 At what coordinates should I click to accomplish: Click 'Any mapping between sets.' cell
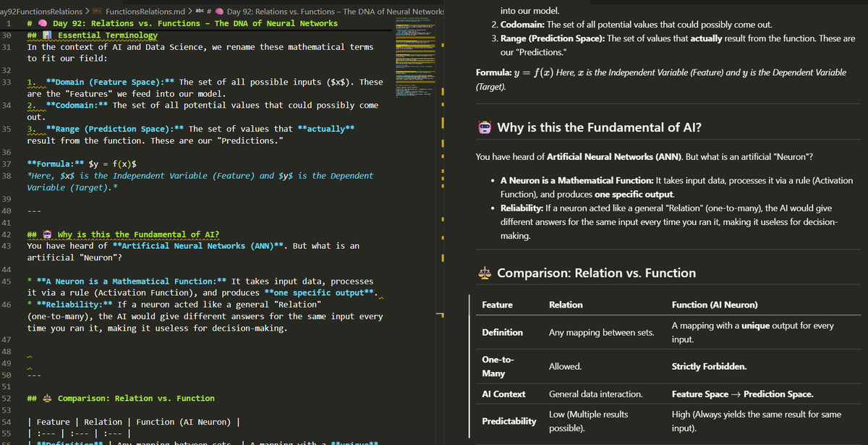tap(602, 333)
